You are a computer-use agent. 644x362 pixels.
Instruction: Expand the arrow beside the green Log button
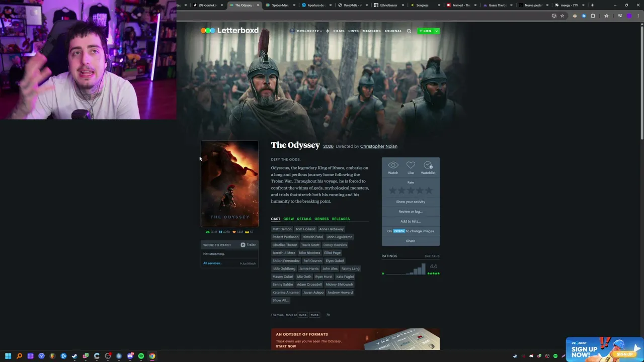(437, 31)
